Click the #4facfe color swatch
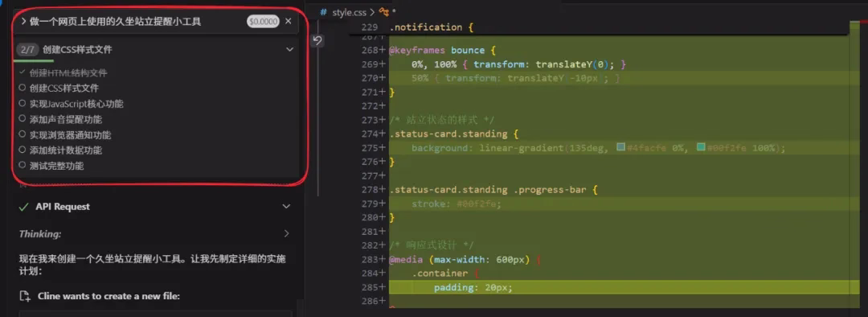The image size is (868, 317). tap(620, 147)
